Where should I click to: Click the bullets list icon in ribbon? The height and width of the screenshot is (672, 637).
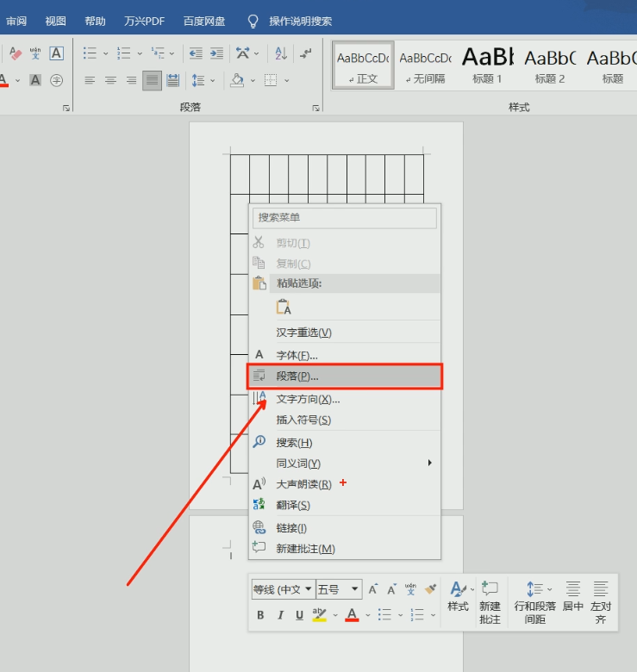[90, 53]
